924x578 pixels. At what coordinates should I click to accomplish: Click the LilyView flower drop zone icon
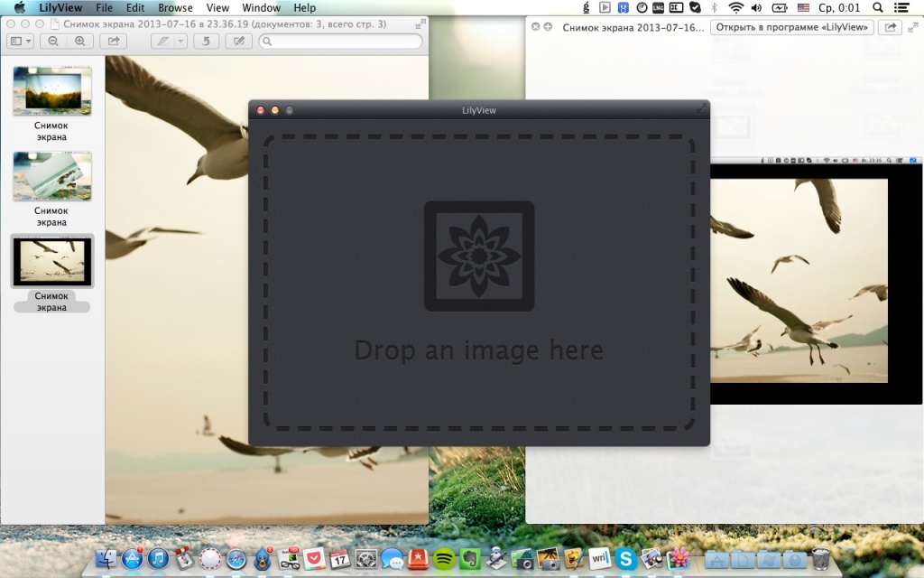pyautogui.click(x=479, y=256)
